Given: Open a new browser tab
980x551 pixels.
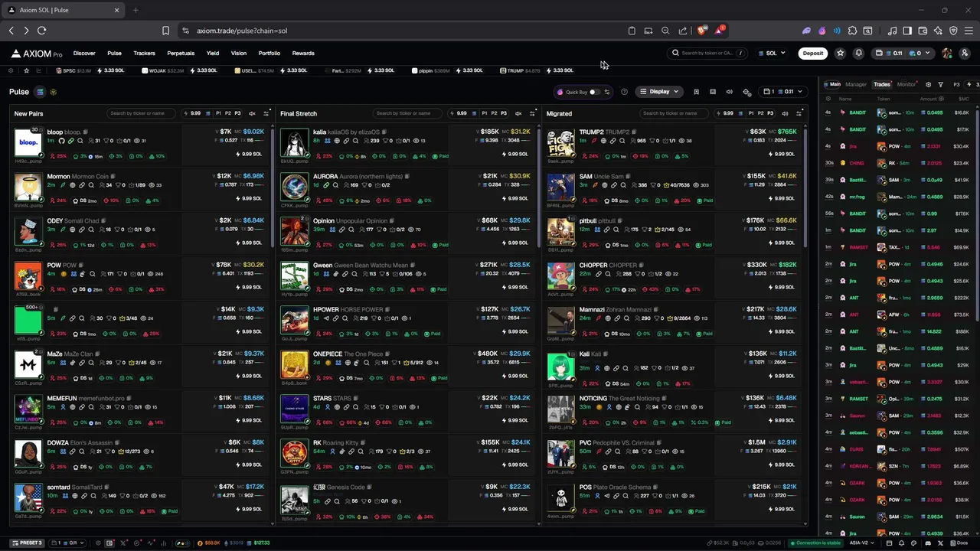Looking at the screenshot, I should 136,10.
